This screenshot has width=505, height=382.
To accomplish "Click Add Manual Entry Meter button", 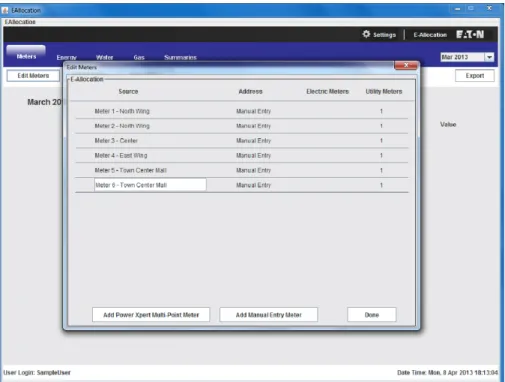I will point(269,315).
